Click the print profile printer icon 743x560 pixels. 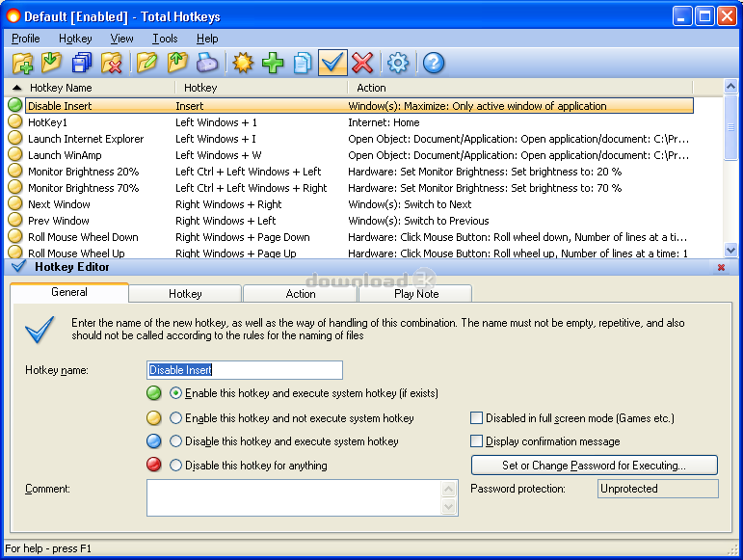pos(207,64)
